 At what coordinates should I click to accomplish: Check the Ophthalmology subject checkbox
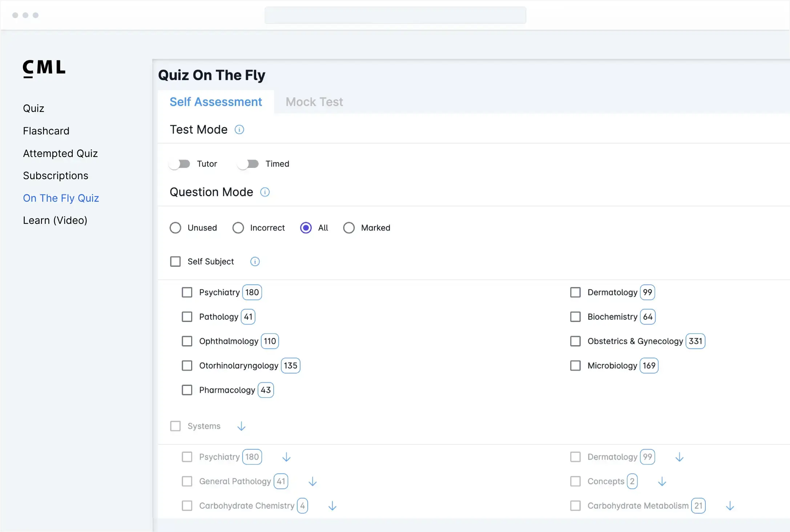tap(187, 341)
